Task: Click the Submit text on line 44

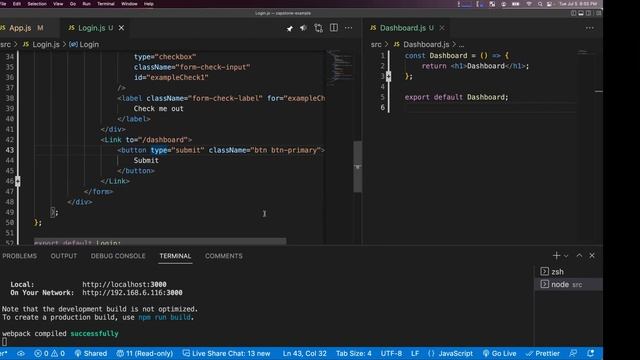Action: 146,160
